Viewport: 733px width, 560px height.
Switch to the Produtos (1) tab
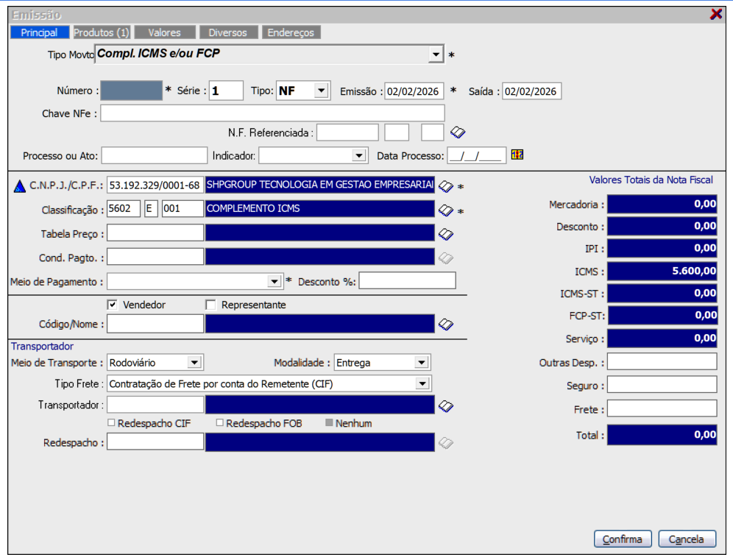[x=102, y=32]
